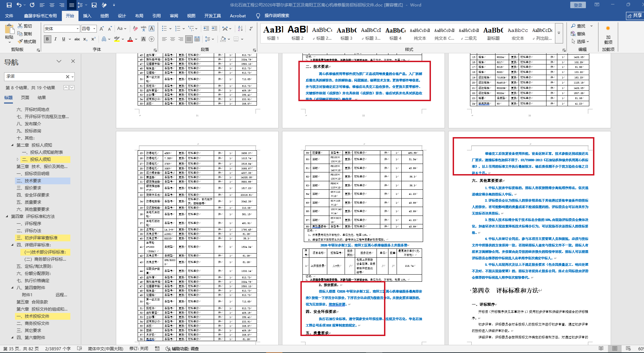Click the Sort (A-Z) paragraph icon
This screenshot has width=644, height=353.
(240, 29)
